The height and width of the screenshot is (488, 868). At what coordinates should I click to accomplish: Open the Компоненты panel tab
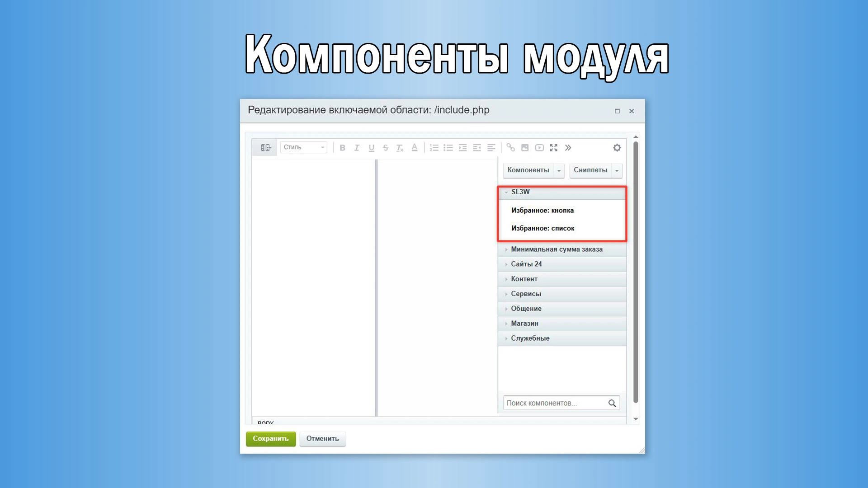pyautogui.click(x=528, y=170)
